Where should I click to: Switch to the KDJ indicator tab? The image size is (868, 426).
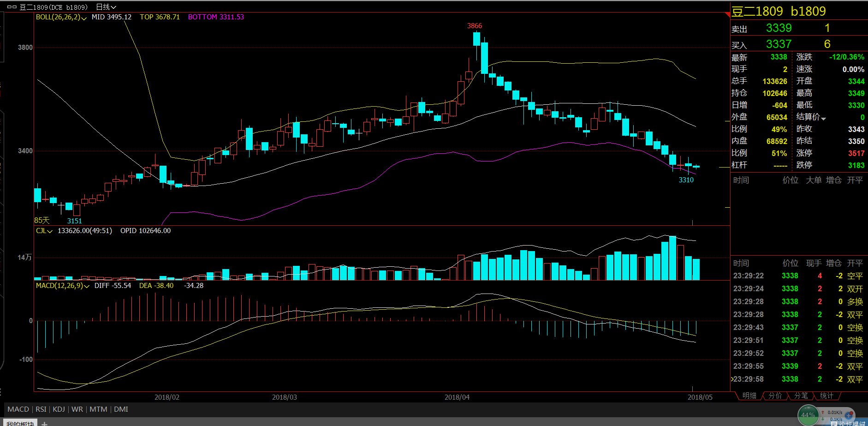coord(59,409)
